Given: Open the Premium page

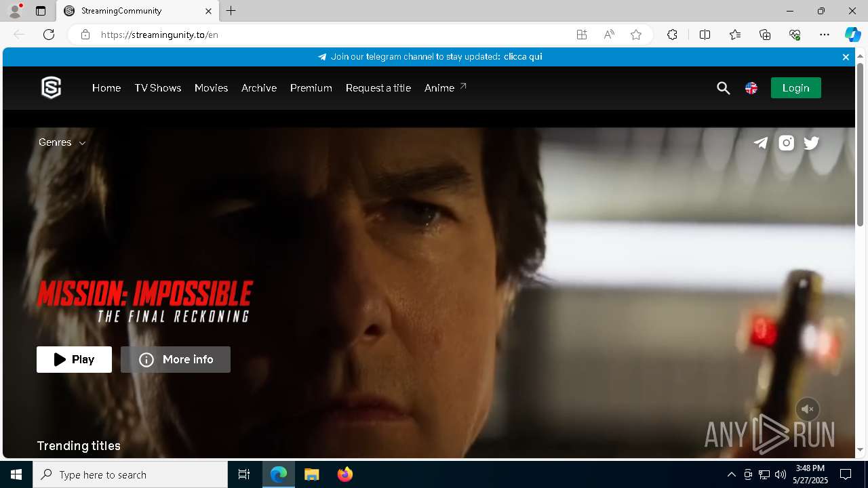Looking at the screenshot, I should [311, 88].
